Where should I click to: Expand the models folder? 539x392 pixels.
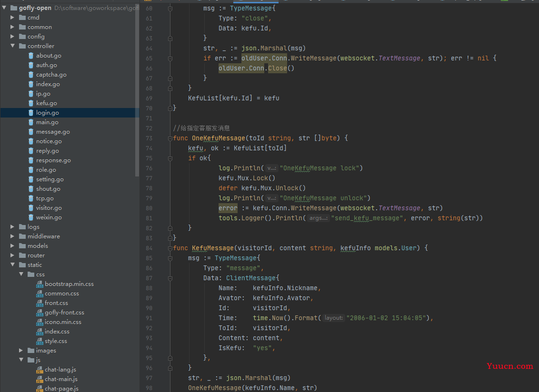tap(12, 245)
